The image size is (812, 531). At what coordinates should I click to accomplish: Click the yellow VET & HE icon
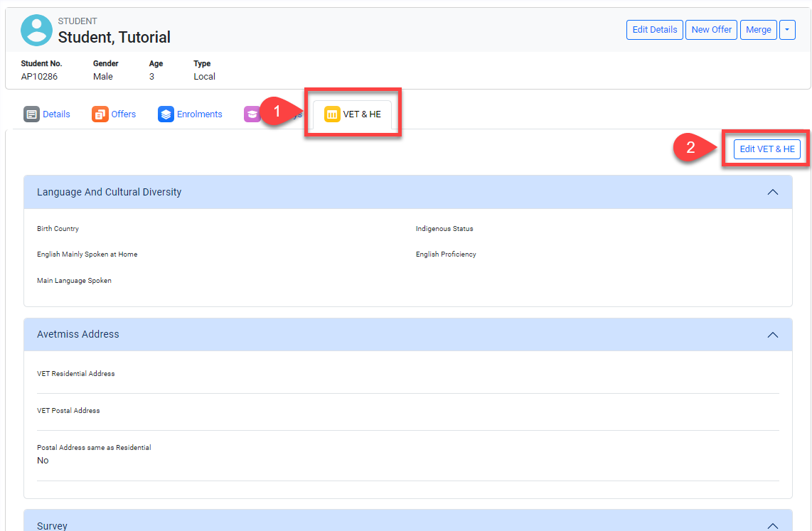[332, 114]
